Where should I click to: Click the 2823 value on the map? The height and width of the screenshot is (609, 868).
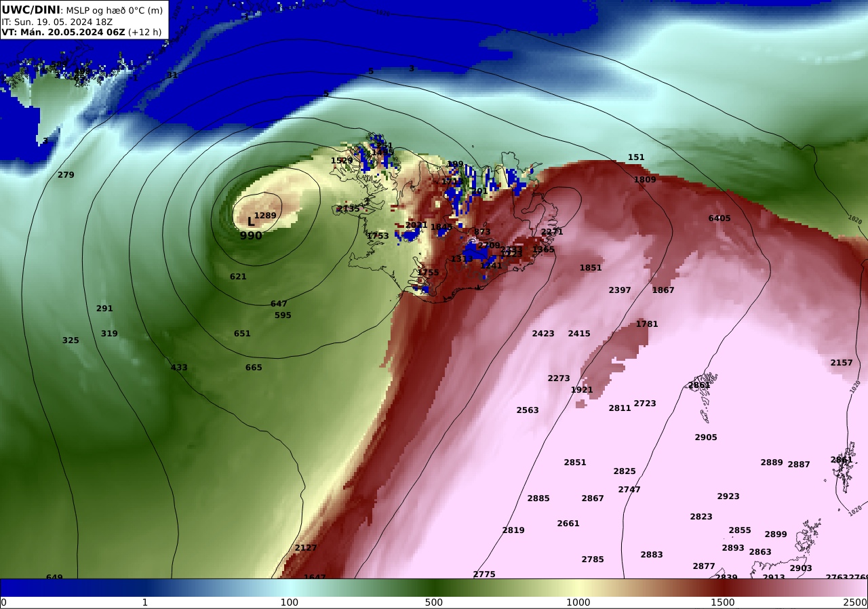[x=701, y=517]
